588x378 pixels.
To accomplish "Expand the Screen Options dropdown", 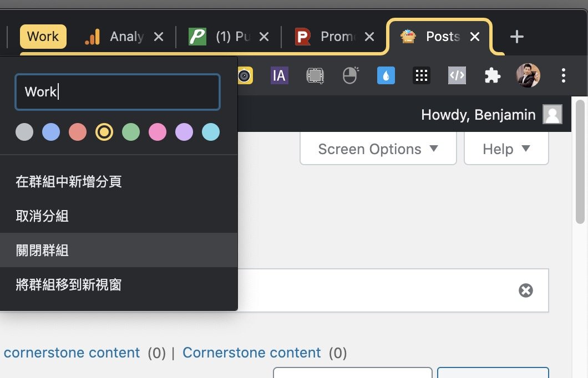I will coord(378,149).
